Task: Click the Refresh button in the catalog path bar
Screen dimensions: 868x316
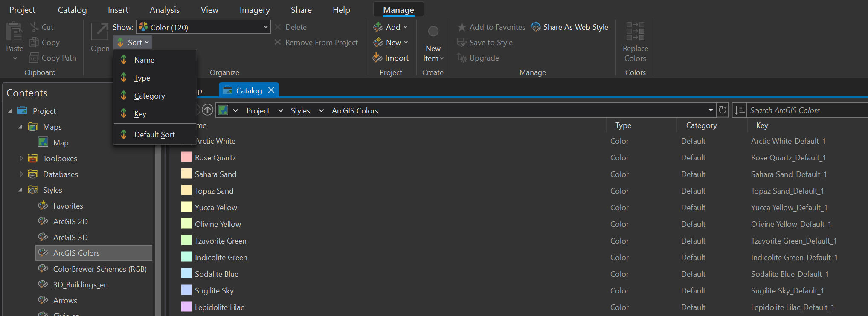Action: click(722, 110)
